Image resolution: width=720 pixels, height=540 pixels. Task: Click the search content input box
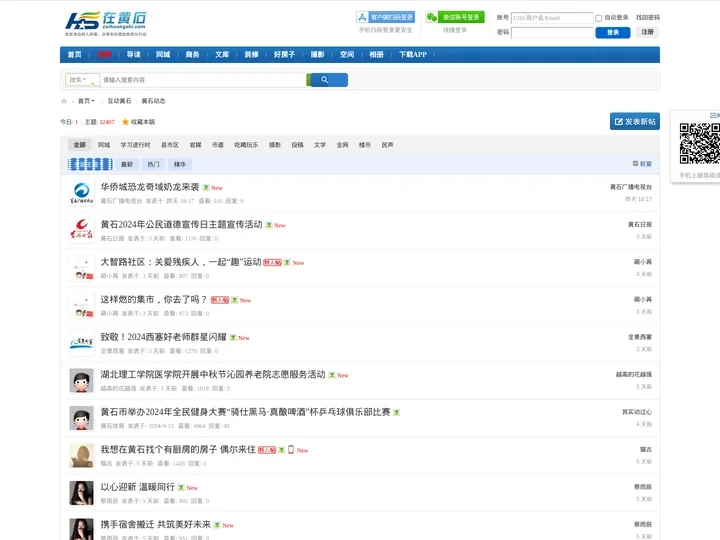203,80
